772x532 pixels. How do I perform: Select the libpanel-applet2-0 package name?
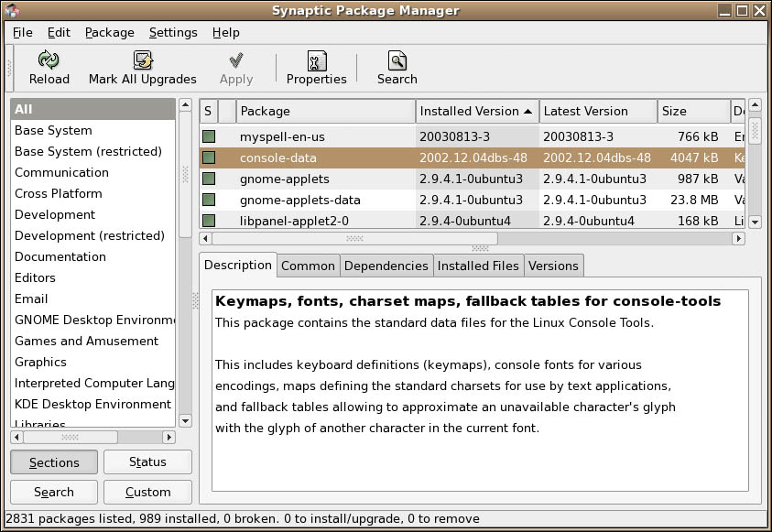click(x=294, y=221)
